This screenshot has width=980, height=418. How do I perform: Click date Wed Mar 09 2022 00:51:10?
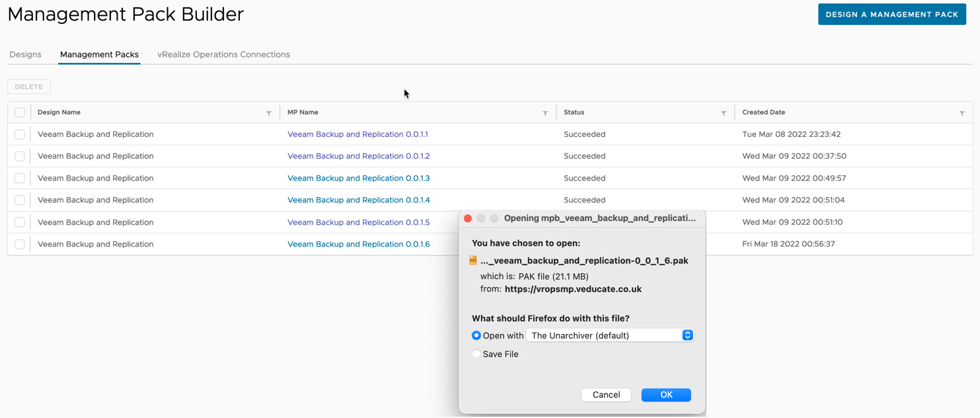click(x=792, y=222)
